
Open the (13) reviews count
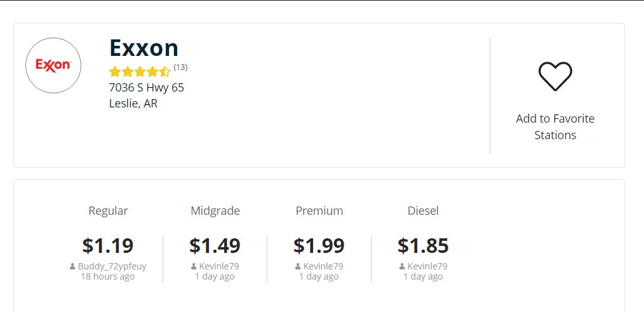(x=180, y=67)
